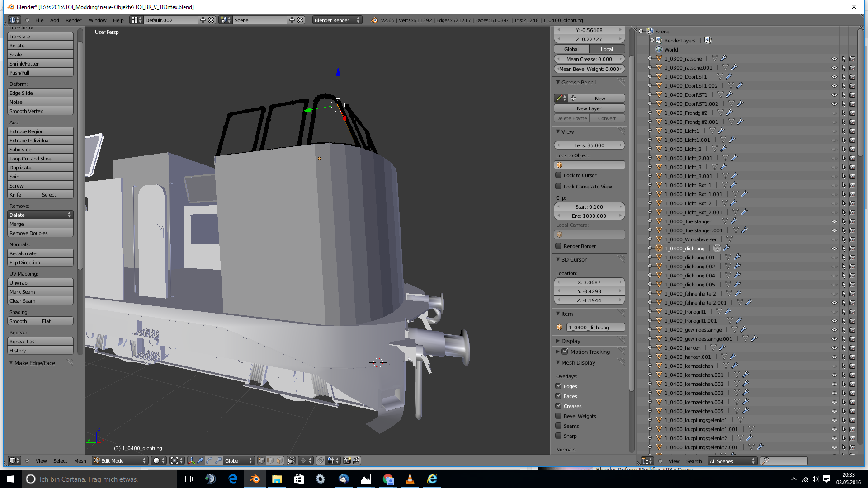Enable the Lock to Cursor checkbox
Viewport: 868px width, 488px height.
[x=559, y=175]
